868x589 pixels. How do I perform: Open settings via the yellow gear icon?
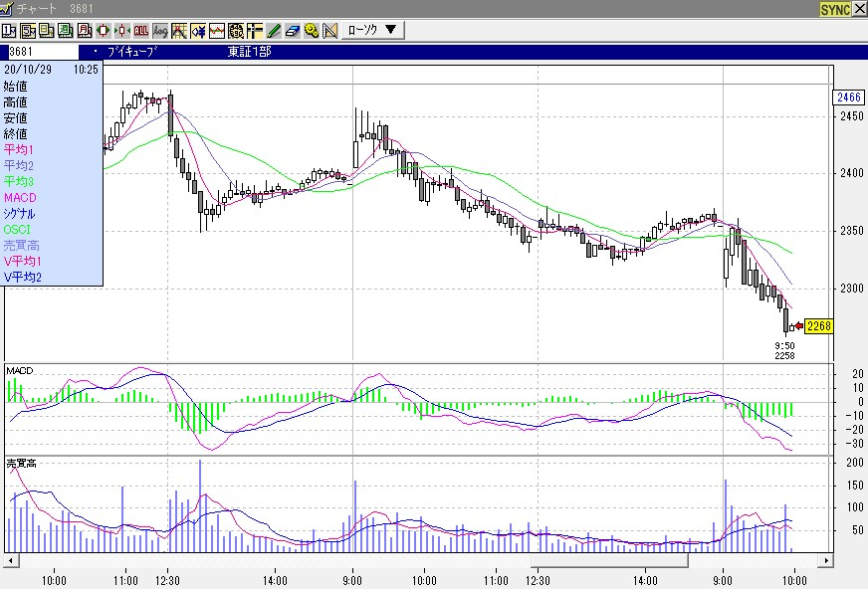311,30
